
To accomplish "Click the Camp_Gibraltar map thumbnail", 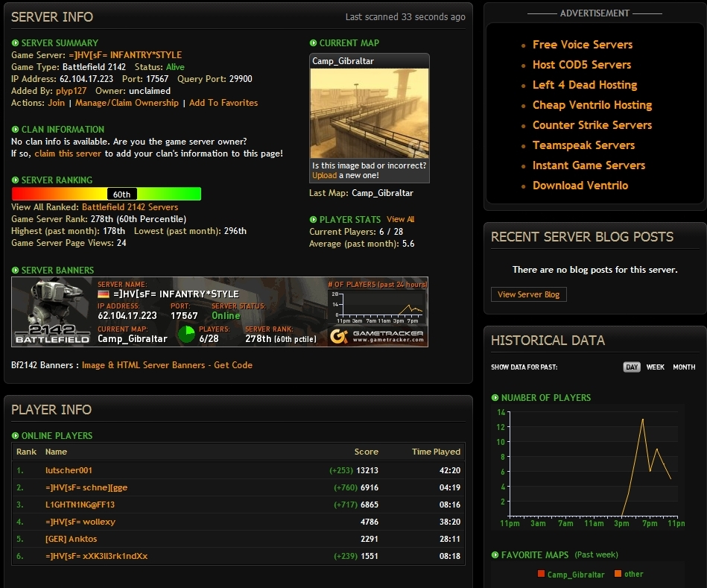I will 370,113.
